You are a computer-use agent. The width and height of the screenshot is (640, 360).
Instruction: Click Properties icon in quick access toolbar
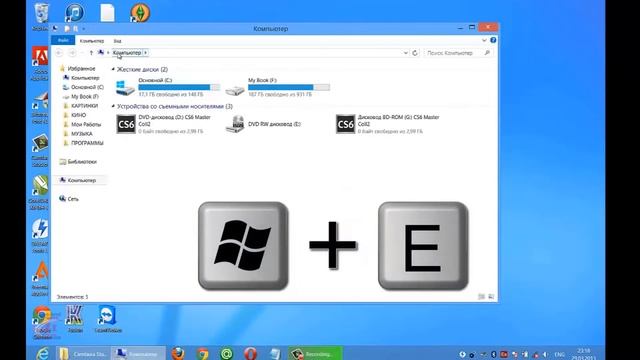pos(67,29)
